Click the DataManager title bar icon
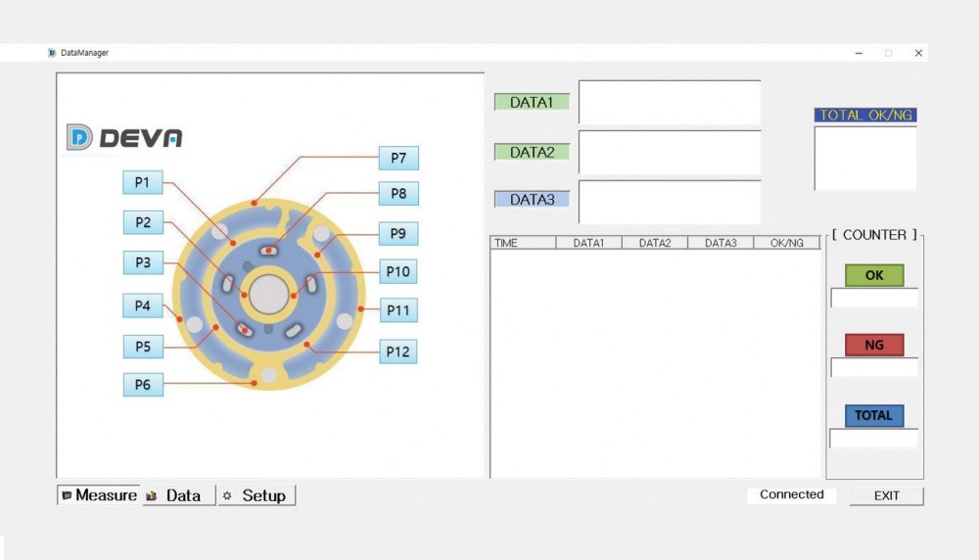Viewport: 979px width, 560px height. point(52,53)
